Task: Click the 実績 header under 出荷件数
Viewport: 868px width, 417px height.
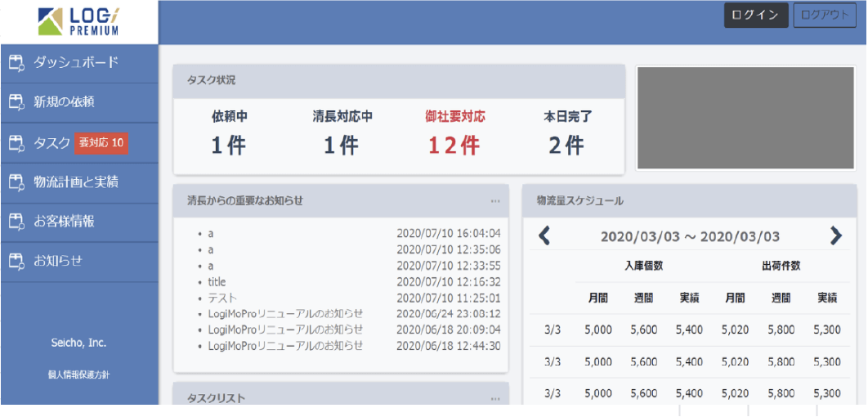Action: [827, 298]
